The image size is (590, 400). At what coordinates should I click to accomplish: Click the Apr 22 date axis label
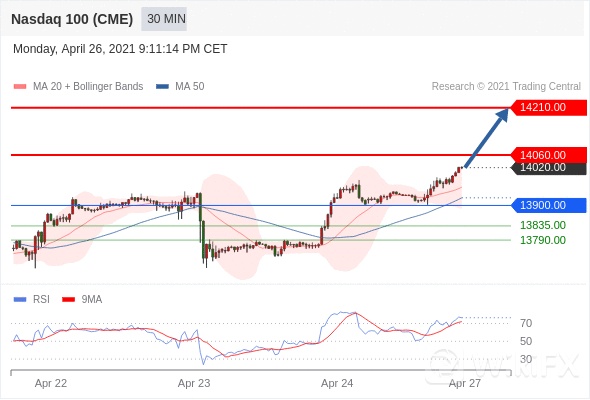pos(51,383)
